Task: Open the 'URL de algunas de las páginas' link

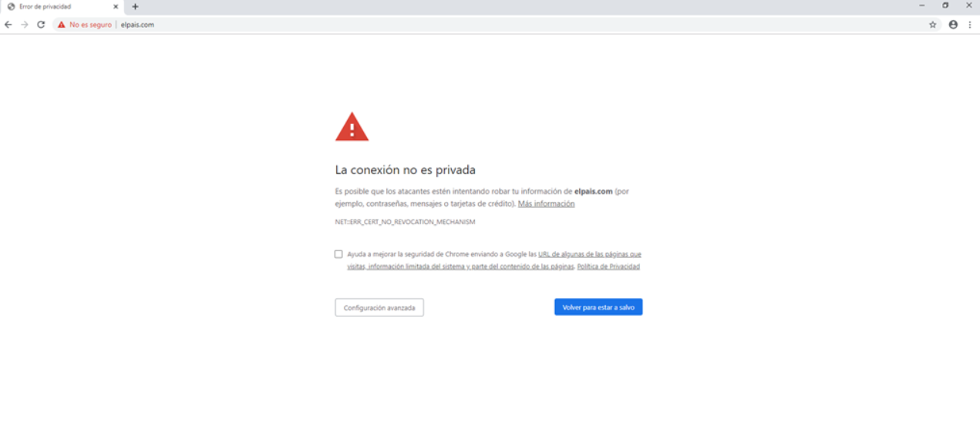Action: point(493,260)
